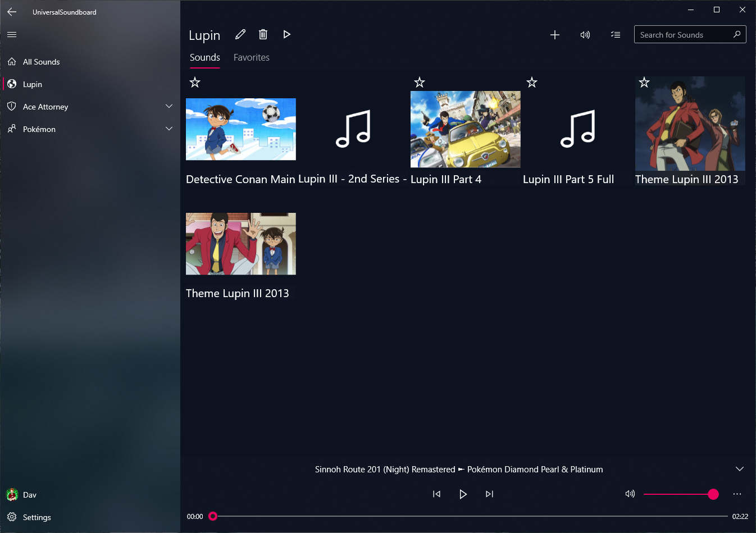Play the top-row Theme Lupin III 2013 thumbnail
The image size is (756, 533).
coord(690,124)
